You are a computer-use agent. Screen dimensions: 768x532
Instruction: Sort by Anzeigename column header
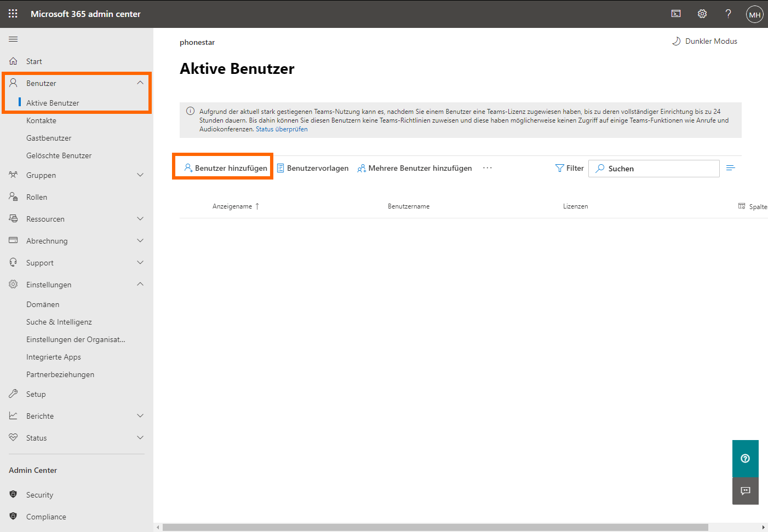coord(236,206)
